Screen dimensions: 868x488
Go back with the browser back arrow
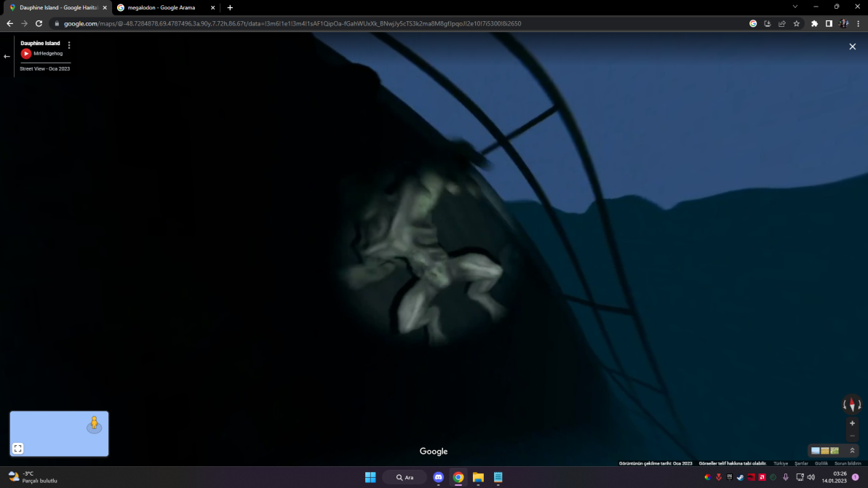(x=9, y=23)
